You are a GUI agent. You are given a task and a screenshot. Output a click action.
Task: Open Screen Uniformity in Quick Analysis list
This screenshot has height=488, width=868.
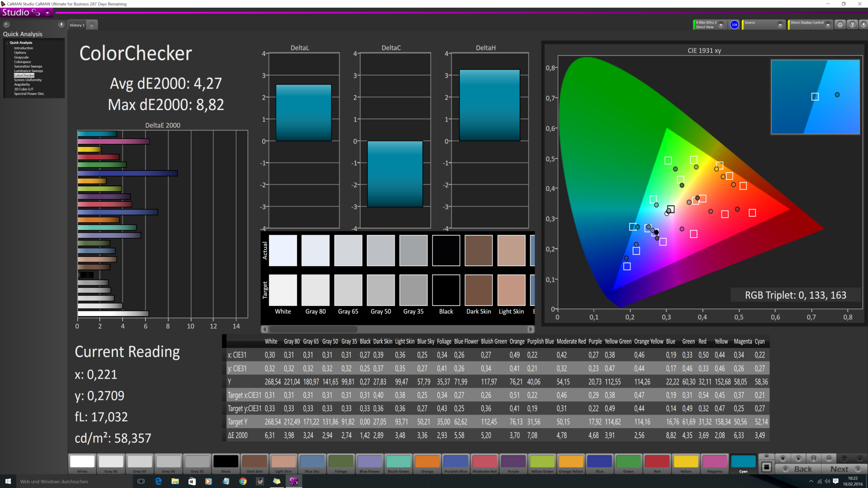[x=28, y=80]
